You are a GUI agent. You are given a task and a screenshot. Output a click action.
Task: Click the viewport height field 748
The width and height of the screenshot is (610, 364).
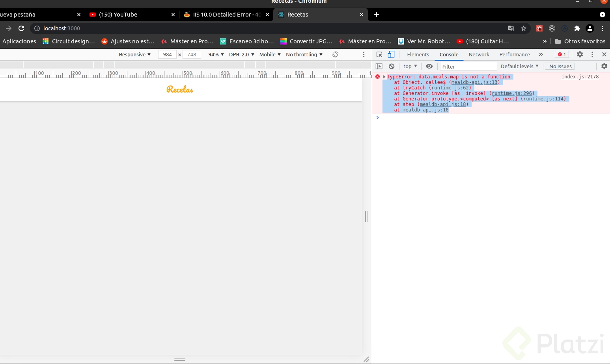[x=192, y=54]
